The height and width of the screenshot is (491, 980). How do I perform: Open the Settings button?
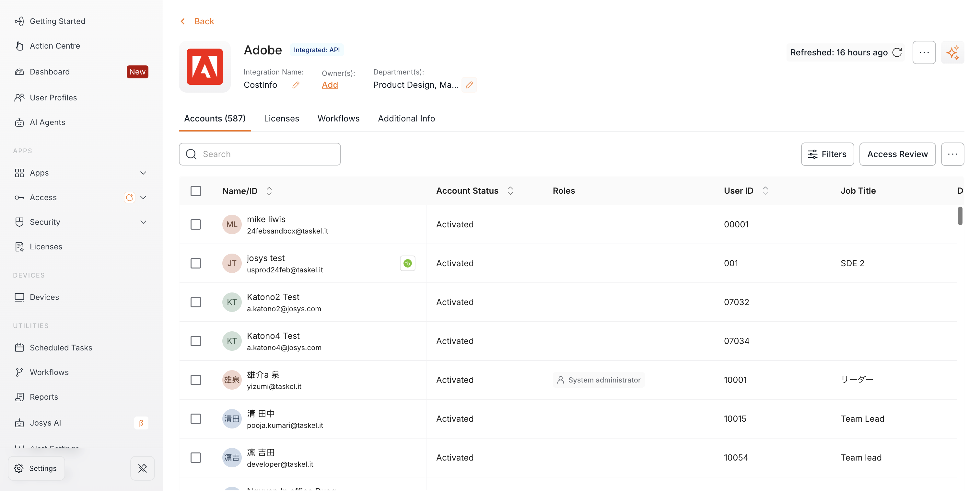tap(36, 468)
